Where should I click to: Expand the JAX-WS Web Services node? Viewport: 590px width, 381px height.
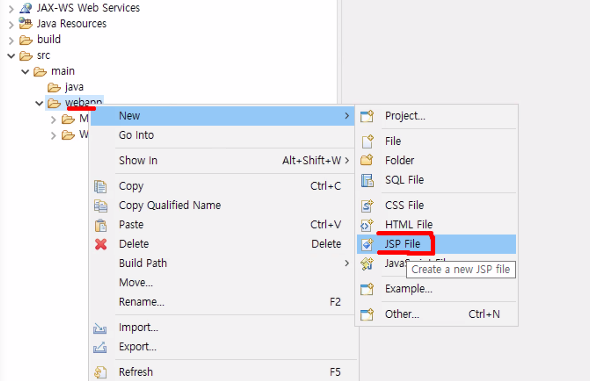11,9
